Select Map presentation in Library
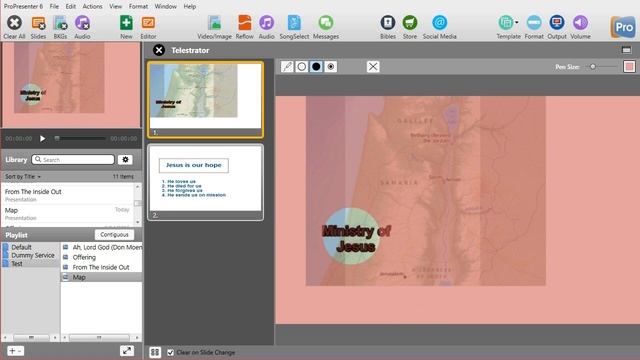Viewport: 640px width, 360px height. (67, 213)
